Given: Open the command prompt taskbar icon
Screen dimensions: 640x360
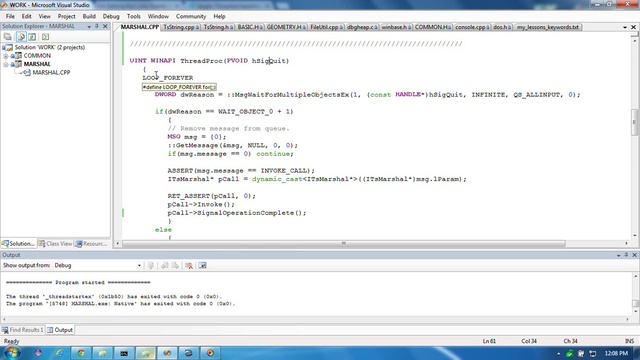Looking at the screenshot, I should point(124,353).
